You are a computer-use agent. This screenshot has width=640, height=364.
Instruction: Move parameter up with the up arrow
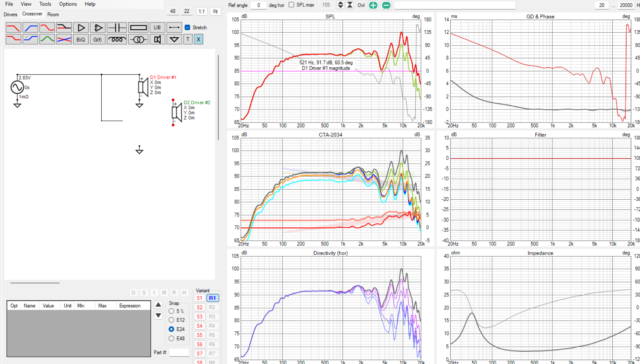point(158,305)
